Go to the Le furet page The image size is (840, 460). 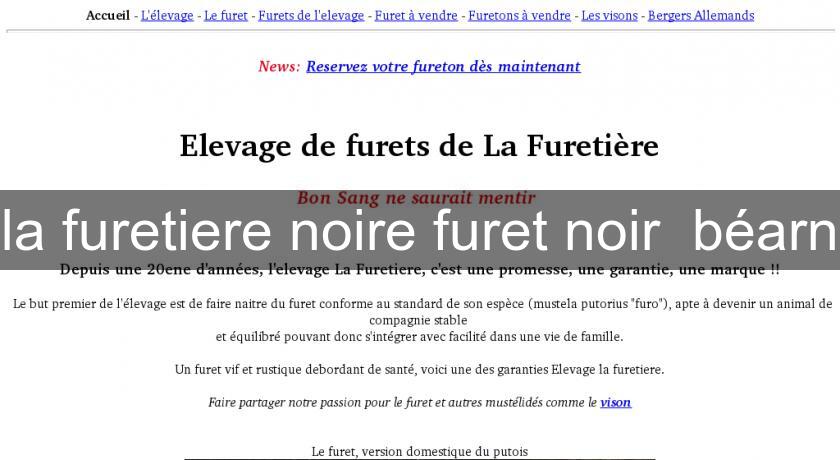(226, 15)
